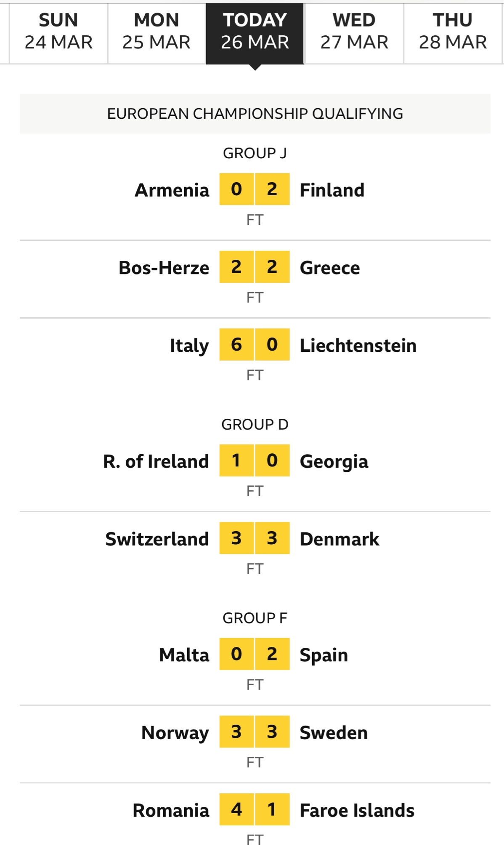
Task: Click the R. of Ireland team name
Action: pyautogui.click(x=156, y=461)
